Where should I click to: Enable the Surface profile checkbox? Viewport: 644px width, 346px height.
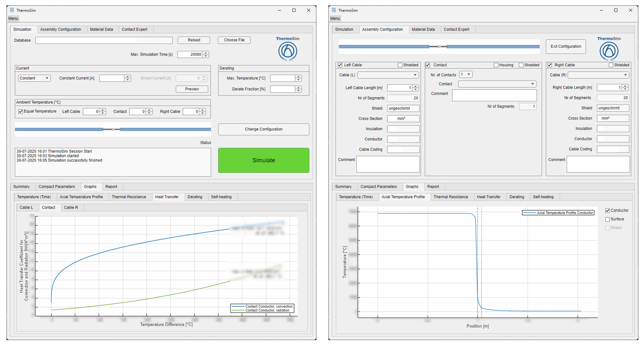click(608, 219)
